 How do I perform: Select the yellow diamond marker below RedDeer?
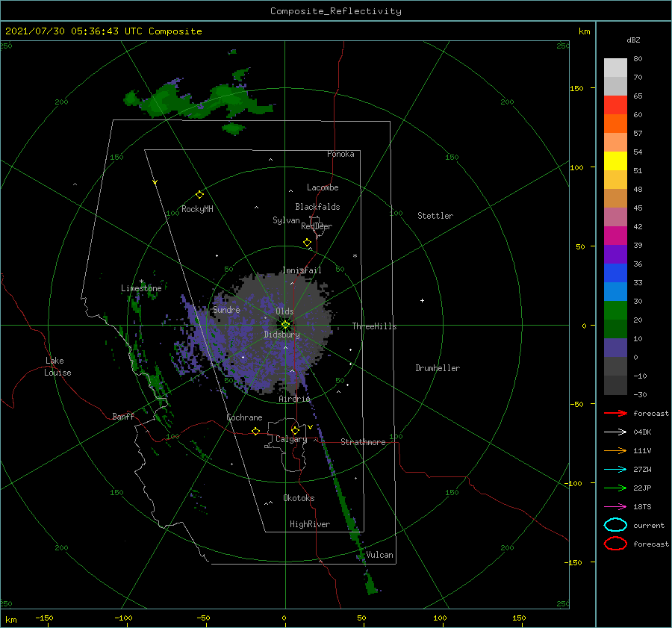308,243
